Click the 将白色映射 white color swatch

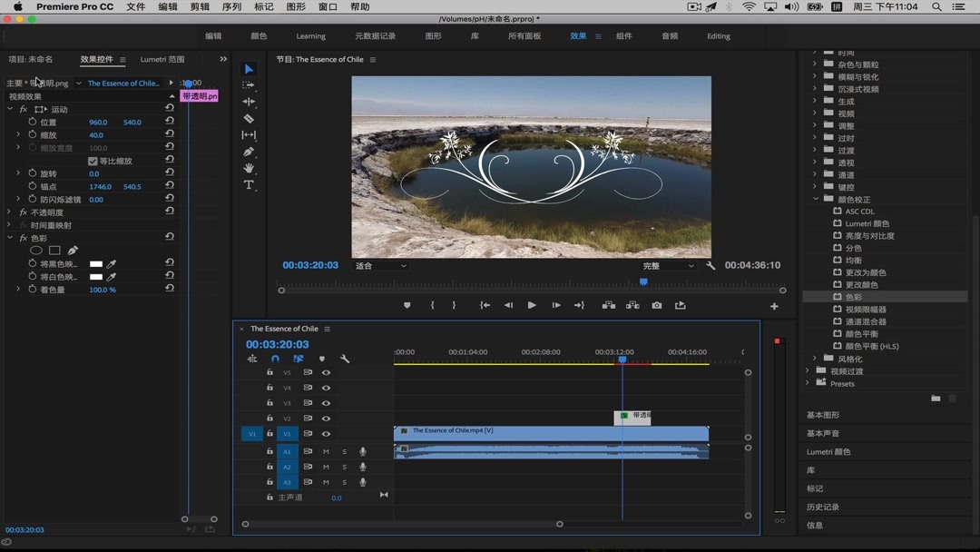(x=96, y=277)
